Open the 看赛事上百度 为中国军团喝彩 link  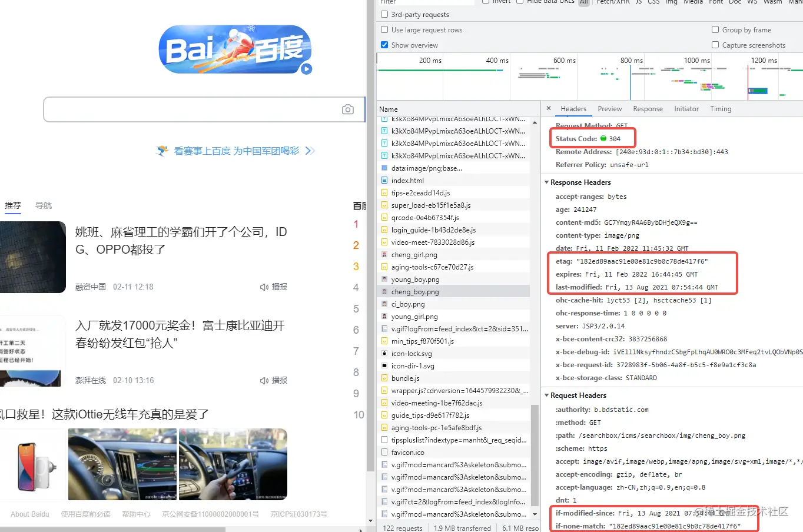point(236,151)
